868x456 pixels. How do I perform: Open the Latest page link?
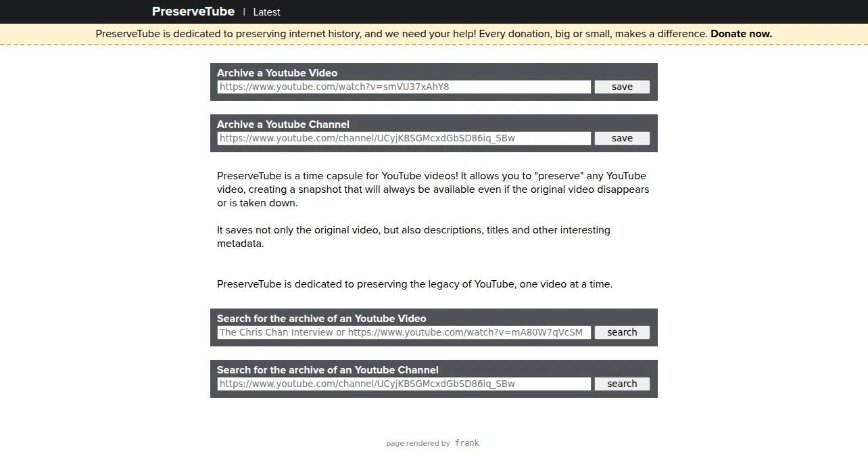coord(266,12)
